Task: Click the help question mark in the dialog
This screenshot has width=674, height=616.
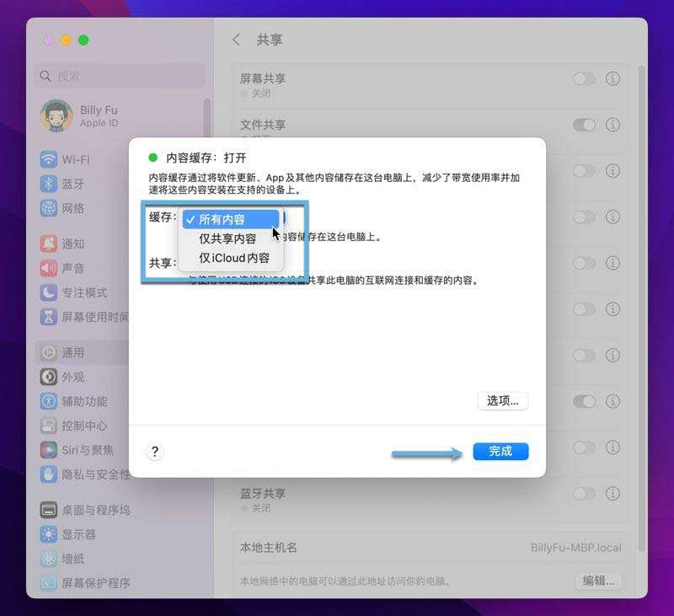Action: [154, 451]
